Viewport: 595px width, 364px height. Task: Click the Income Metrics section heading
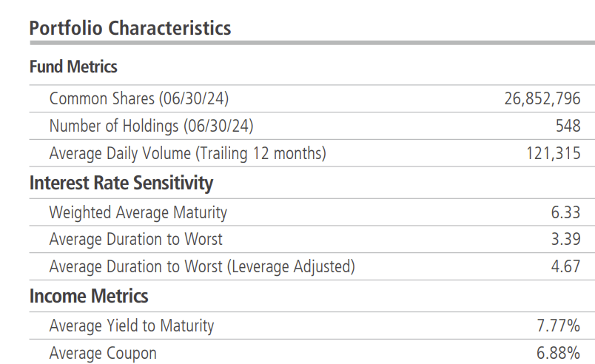pos(89,297)
